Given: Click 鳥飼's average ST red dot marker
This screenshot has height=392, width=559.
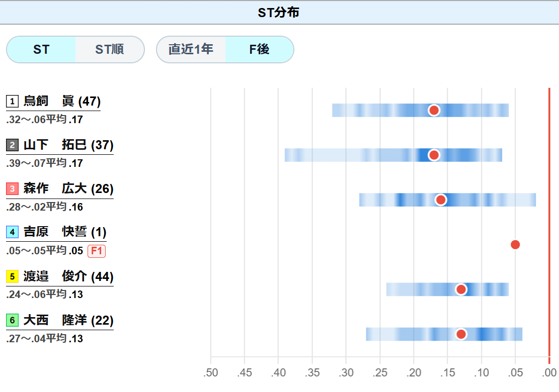Looking at the screenshot, I should tap(434, 111).
